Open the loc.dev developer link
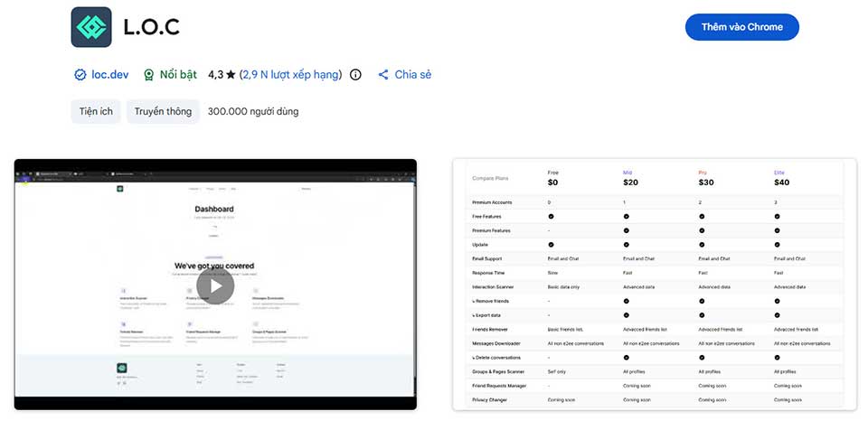 [109, 75]
